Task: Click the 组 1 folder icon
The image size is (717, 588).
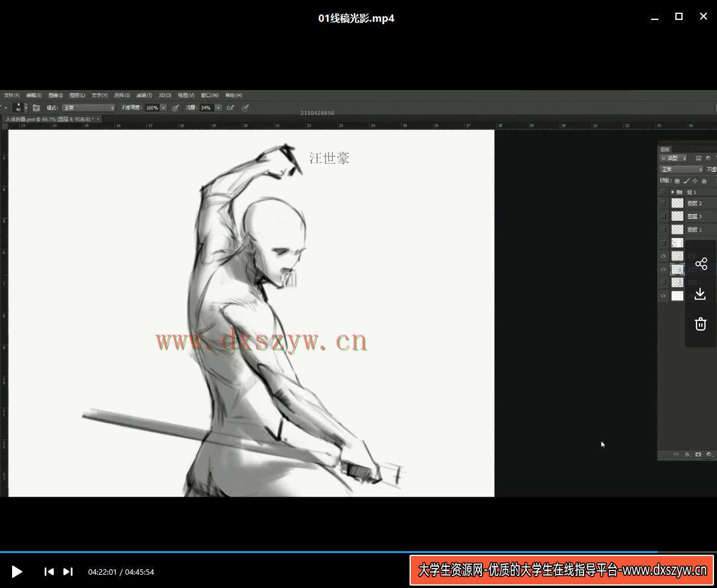Action: 680,192
